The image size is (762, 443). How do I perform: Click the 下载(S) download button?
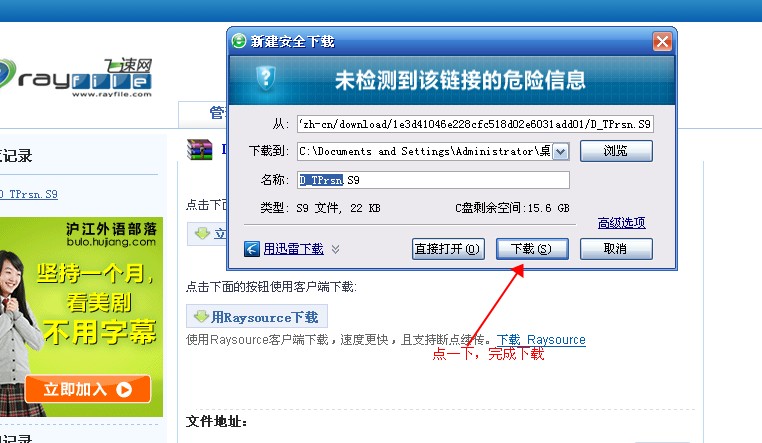tap(532, 249)
